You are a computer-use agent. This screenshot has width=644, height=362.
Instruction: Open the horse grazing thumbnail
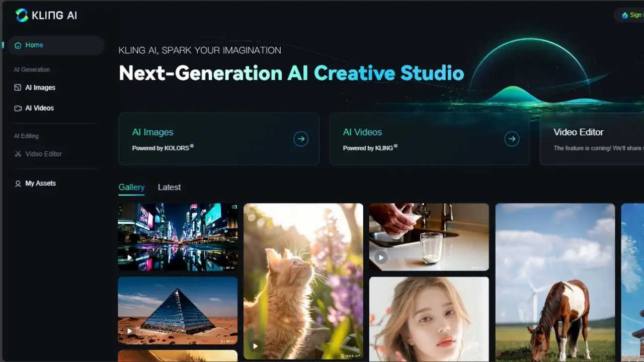click(x=555, y=282)
